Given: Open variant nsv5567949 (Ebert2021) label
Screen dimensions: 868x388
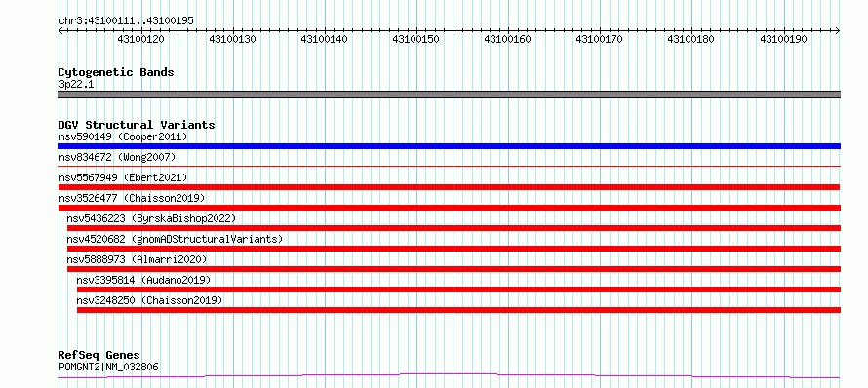Looking at the screenshot, I should pyautogui.click(x=123, y=177).
